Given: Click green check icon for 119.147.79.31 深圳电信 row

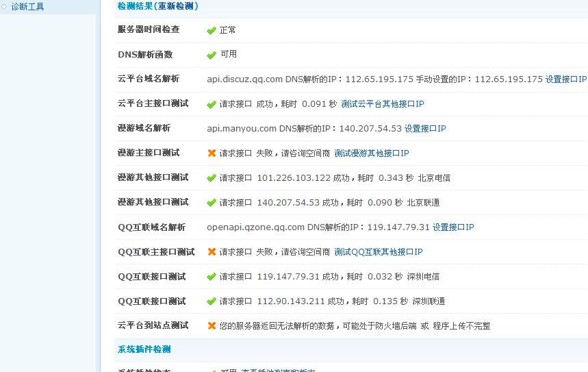Looking at the screenshot, I should tap(212, 277).
